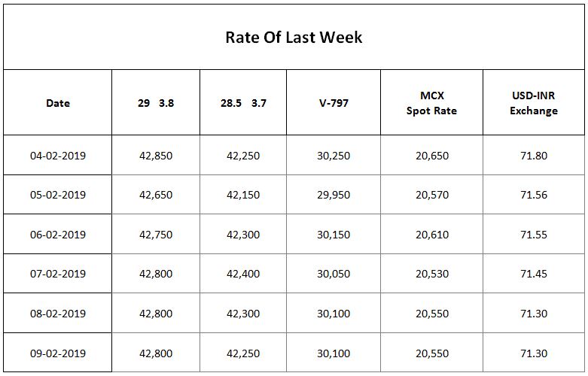The image size is (588, 376).
Task: Select the 07-02-2019 date cell
Action: click(58, 274)
